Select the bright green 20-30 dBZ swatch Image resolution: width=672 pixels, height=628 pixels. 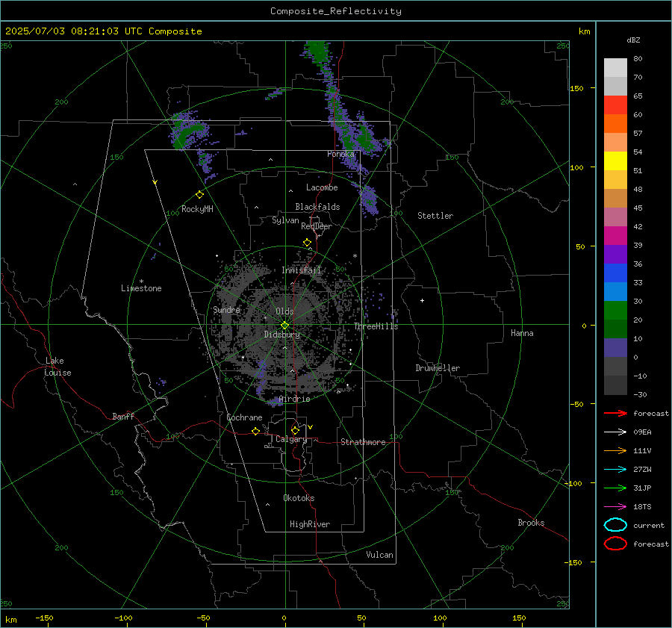pyautogui.click(x=615, y=311)
